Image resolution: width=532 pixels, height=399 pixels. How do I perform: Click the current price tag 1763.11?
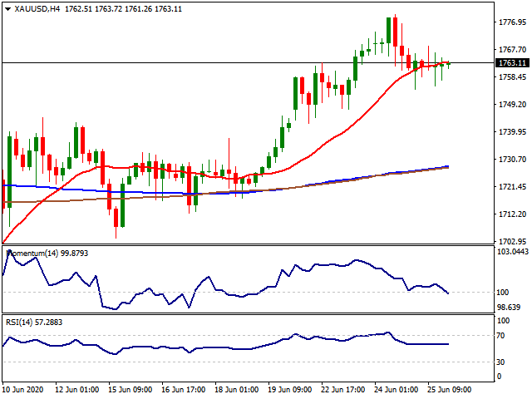pyautogui.click(x=512, y=63)
